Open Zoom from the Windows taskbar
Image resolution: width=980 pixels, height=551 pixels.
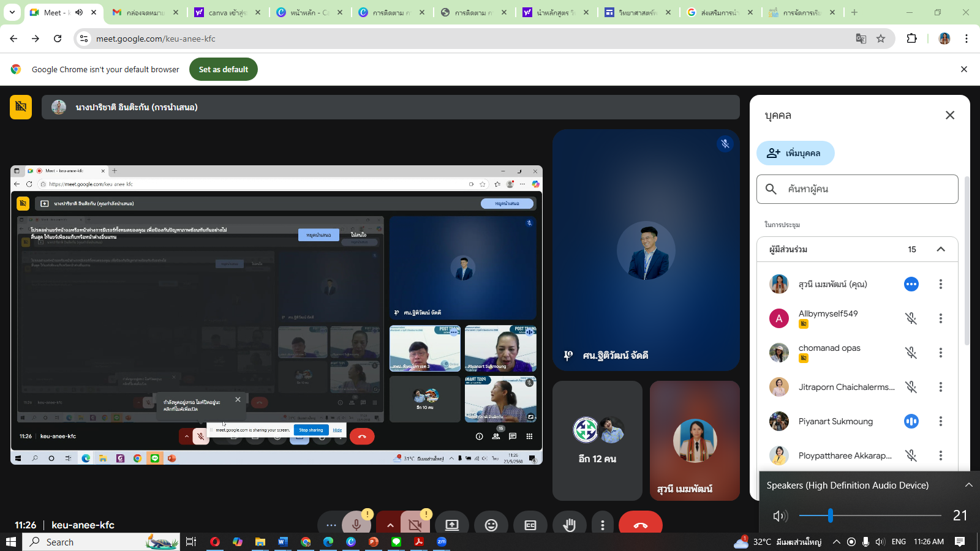[442, 542]
